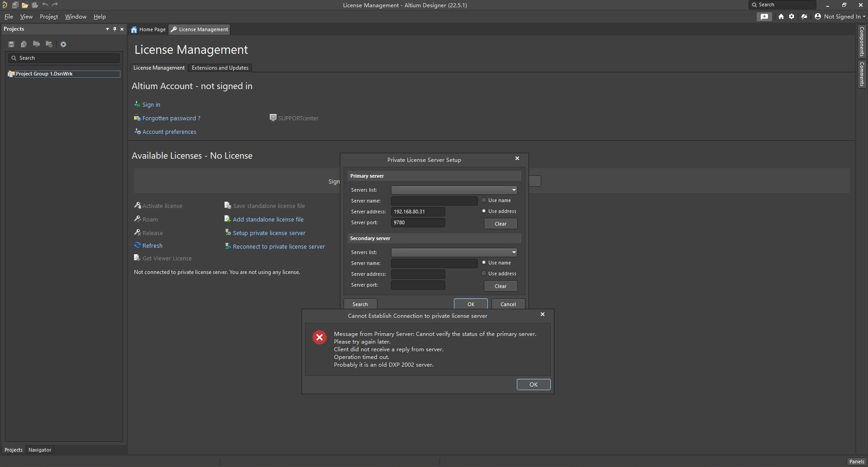Open settings via top-right gear icon
Viewport: 868px width, 467px height.
click(792, 17)
